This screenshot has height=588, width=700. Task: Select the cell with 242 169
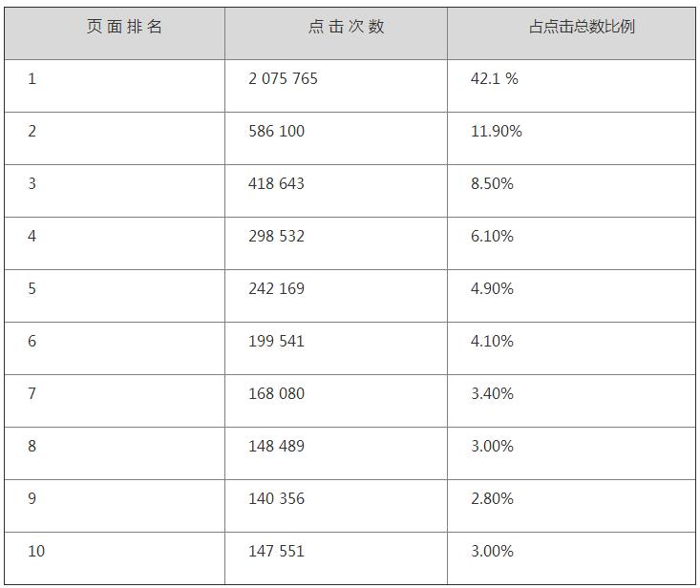point(276,289)
